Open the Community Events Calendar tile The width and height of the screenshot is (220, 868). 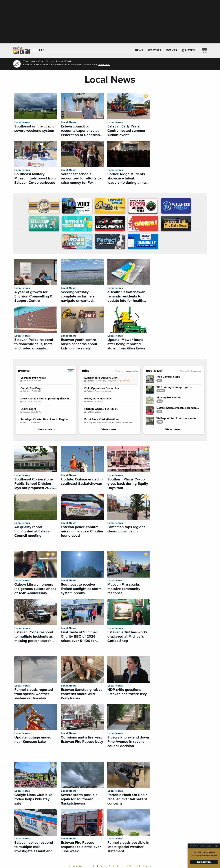click(x=143, y=241)
